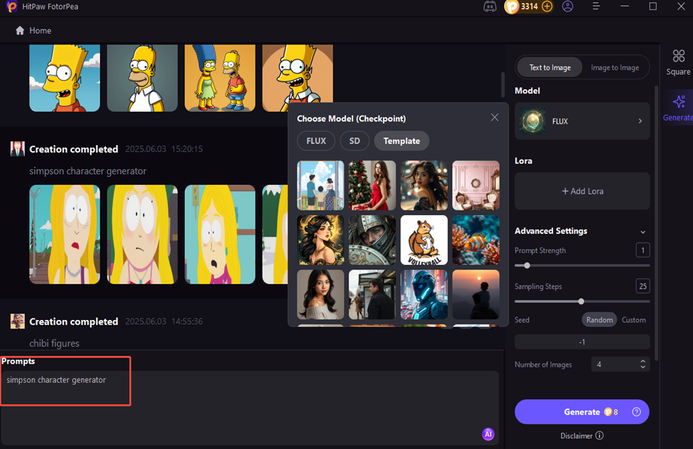Choose the clownfish coral template
Viewport: 693px width, 449px height.
(476, 240)
